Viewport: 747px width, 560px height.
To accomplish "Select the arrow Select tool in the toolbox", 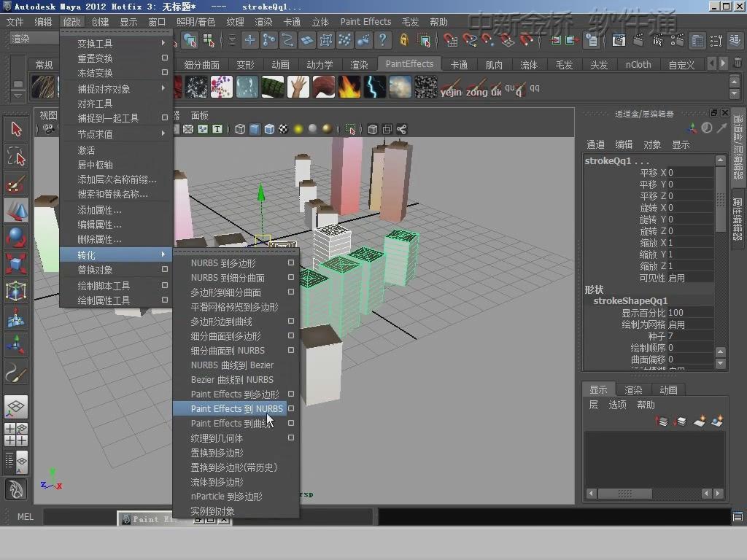I will click(16, 130).
